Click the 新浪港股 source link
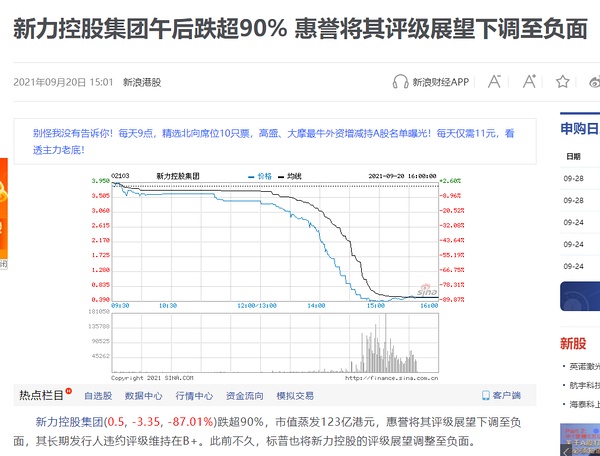Screen dimensions: 600x456 [x=141, y=83]
